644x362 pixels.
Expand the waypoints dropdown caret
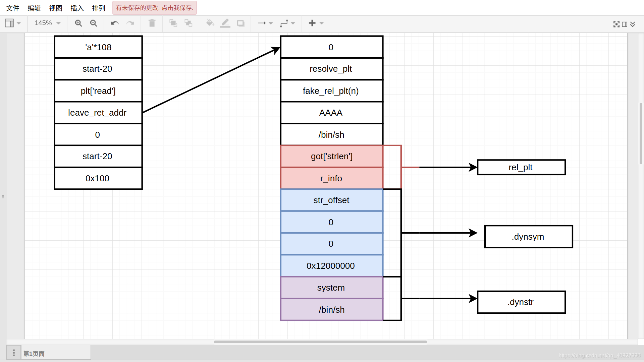[293, 23]
